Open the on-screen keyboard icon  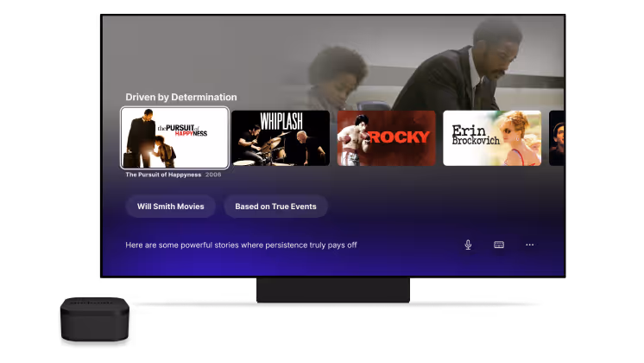tap(499, 245)
